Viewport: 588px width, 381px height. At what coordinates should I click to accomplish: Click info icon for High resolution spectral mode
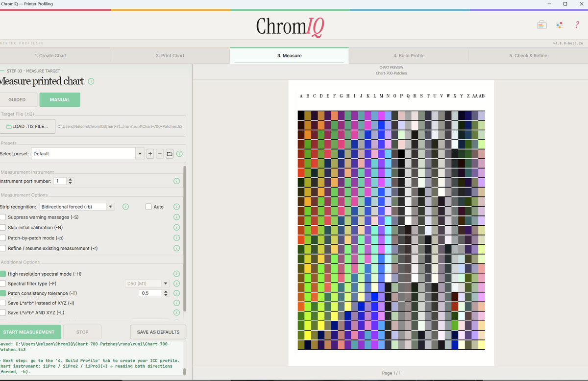176,274
